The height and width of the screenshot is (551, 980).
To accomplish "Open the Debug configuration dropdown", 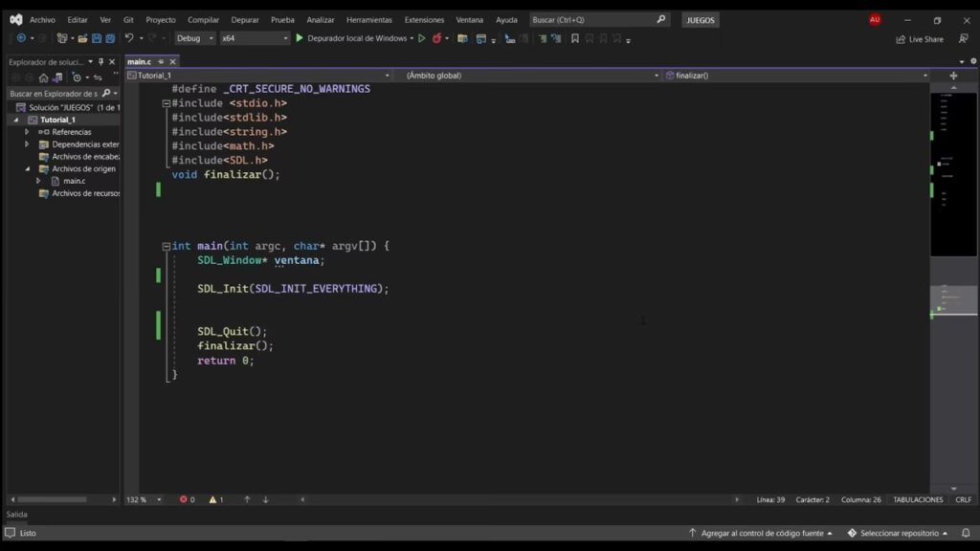I will [x=195, y=38].
